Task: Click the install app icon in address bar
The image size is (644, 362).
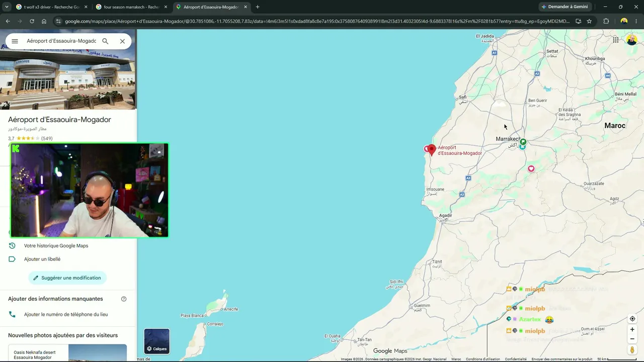Action: point(579,21)
